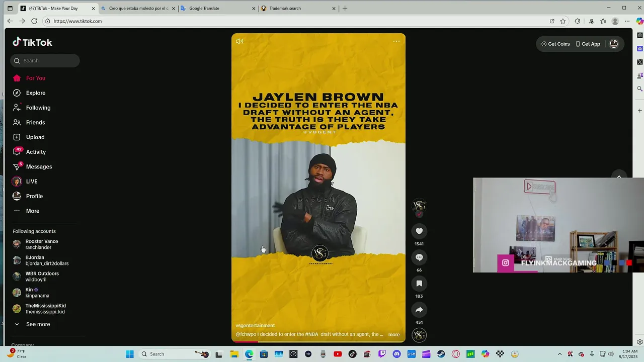
Task: Go back in the browser
Action: point(10,21)
